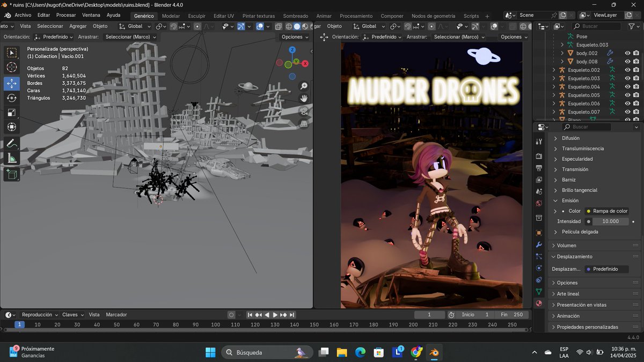Open the Scene properties tab

coord(539,191)
